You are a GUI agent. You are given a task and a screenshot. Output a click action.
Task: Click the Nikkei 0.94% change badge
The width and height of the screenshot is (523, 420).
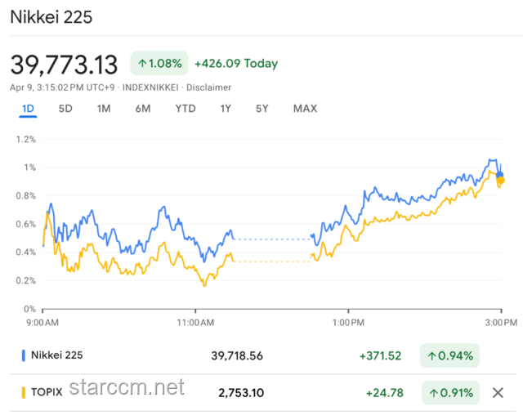pos(450,355)
